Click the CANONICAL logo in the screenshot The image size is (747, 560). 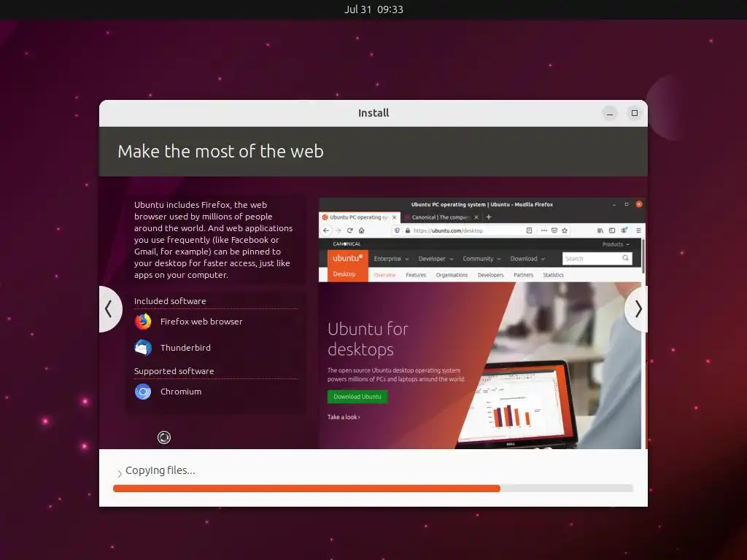click(347, 244)
